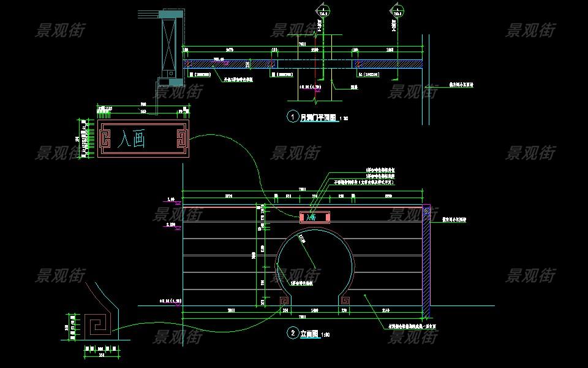Click the ±0.00 ground level marker in elevation
The height and width of the screenshot is (368, 588).
point(171,302)
